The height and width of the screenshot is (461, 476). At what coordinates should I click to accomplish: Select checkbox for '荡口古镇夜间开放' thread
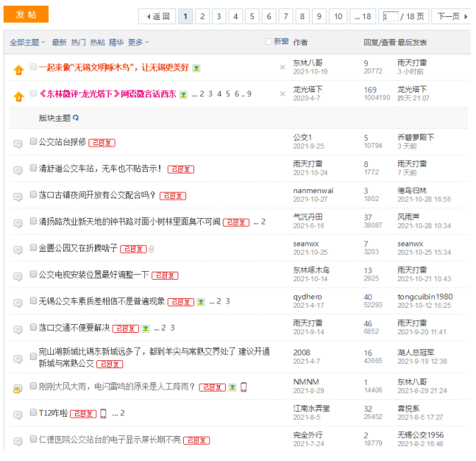click(x=33, y=195)
